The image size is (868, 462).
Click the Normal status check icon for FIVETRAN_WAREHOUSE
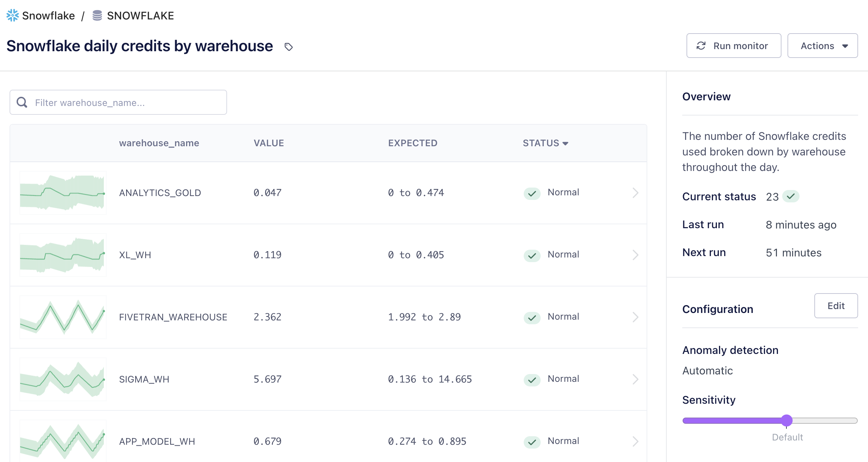532,318
